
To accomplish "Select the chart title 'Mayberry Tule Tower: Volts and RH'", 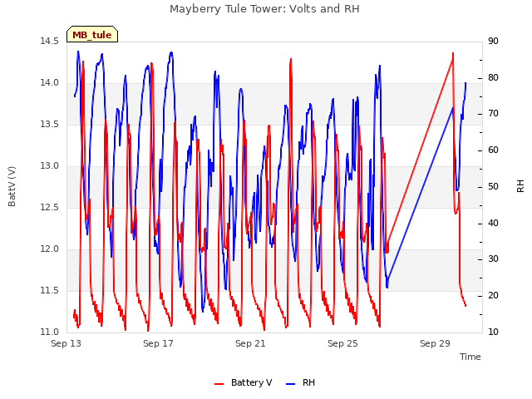I will point(264,9).
